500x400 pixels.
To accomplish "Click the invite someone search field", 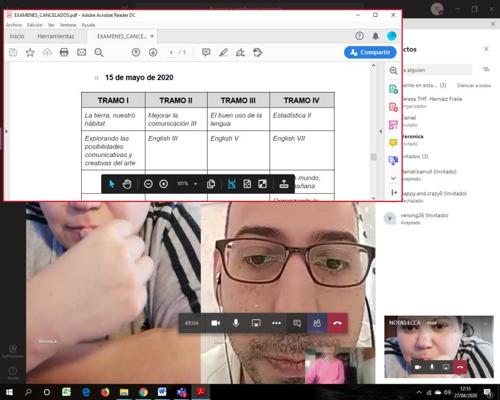I will pyautogui.click(x=437, y=70).
